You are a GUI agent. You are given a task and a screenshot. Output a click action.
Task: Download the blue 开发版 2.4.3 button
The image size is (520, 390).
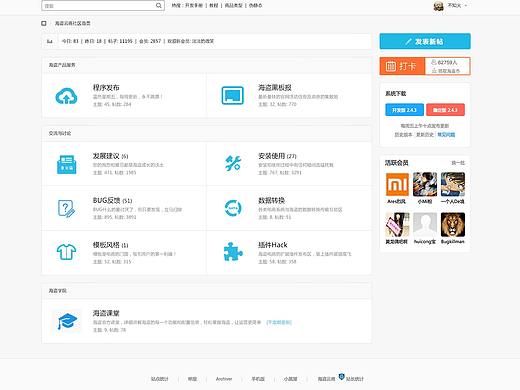point(404,110)
